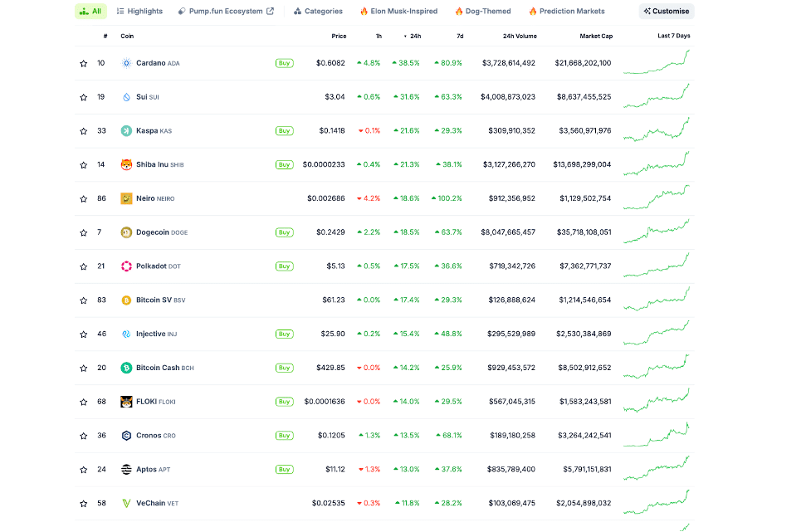Open Pump.fun Ecosystem external link
The image size is (811, 532).
coord(226,12)
